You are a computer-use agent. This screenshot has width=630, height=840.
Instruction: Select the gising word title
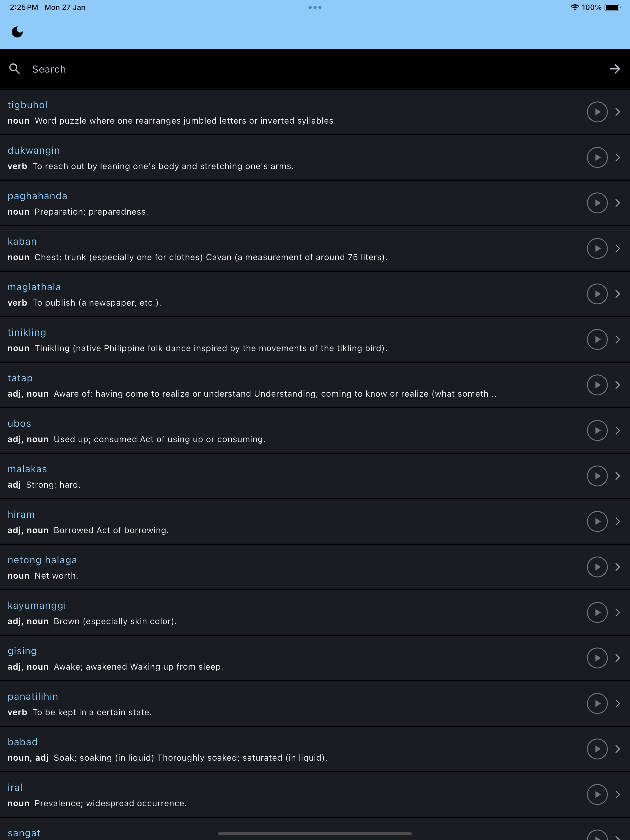click(x=22, y=651)
